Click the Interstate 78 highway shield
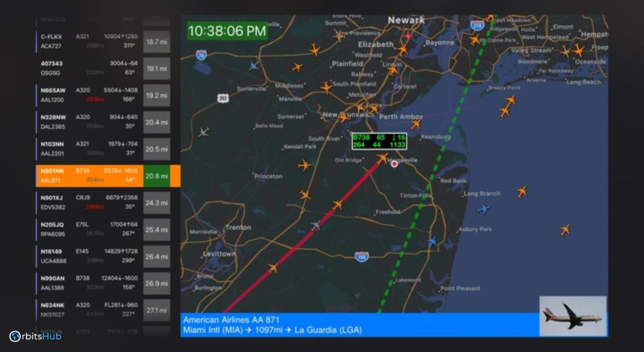The image size is (644, 352). 201,55
